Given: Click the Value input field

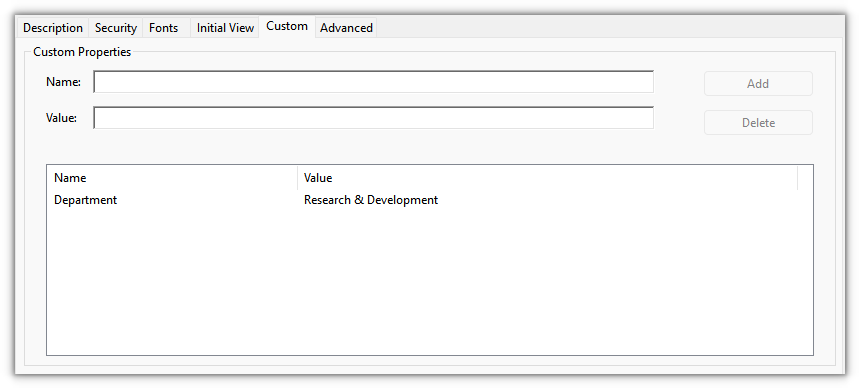Looking at the screenshot, I should pyautogui.click(x=374, y=118).
